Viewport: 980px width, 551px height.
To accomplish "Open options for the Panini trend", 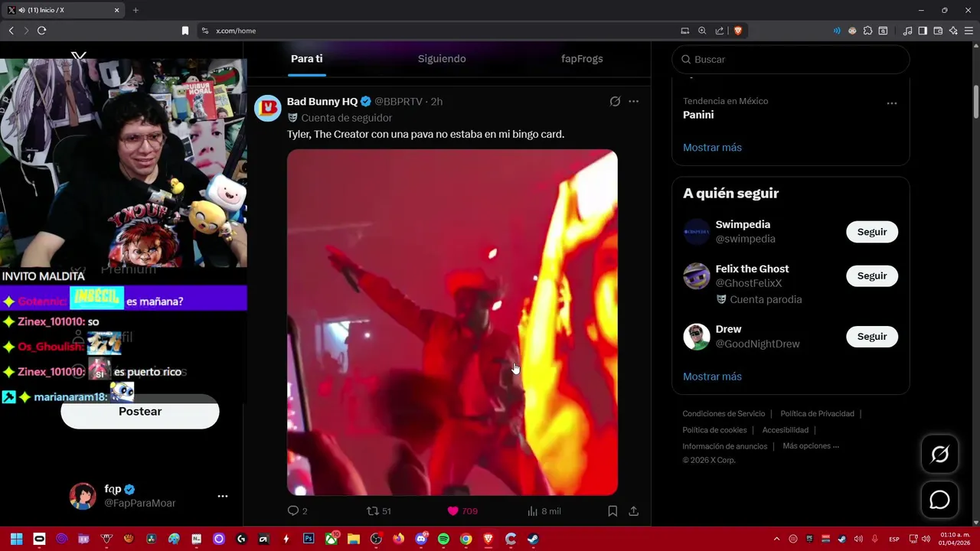I will 892,103.
